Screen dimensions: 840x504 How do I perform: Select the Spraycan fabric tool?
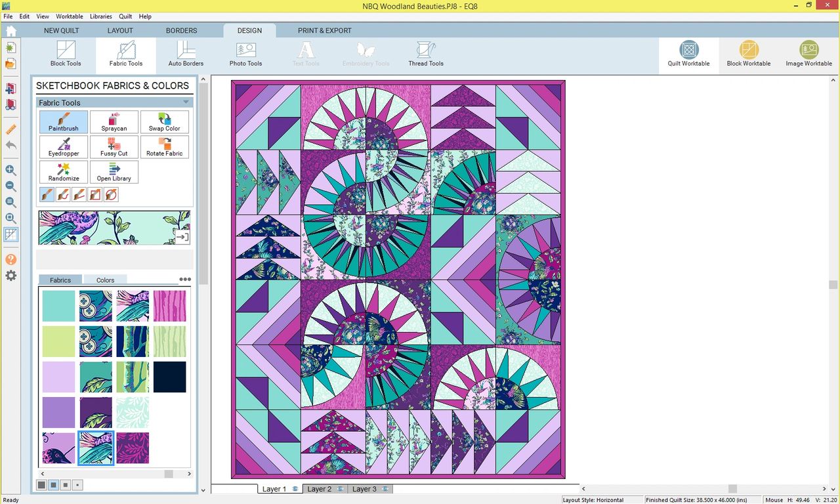[x=114, y=122]
